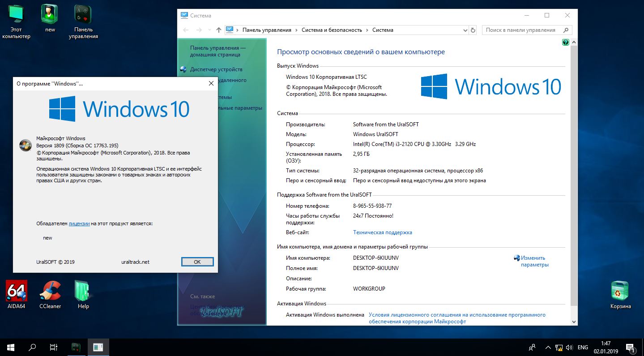Image resolution: width=644 pixels, height=356 pixels.
Task: Click the computer icon in address bar
Action: pyautogui.click(x=230, y=30)
